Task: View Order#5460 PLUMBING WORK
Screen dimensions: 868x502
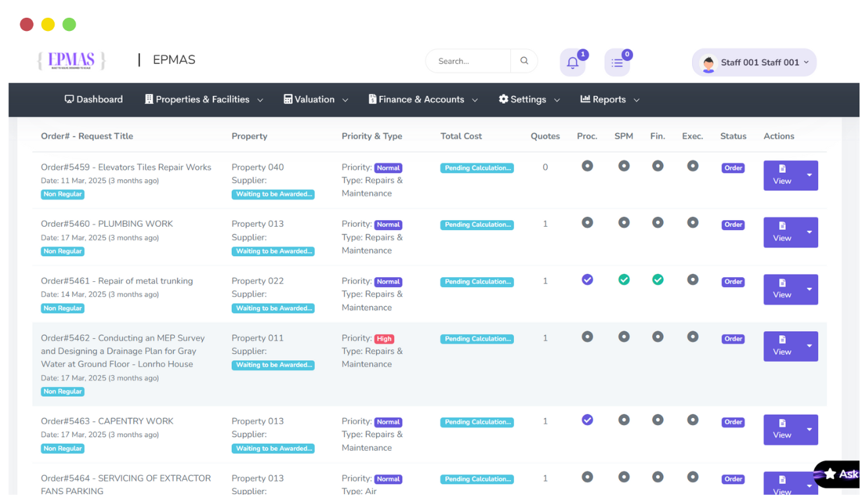Action: [x=782, y=233]
